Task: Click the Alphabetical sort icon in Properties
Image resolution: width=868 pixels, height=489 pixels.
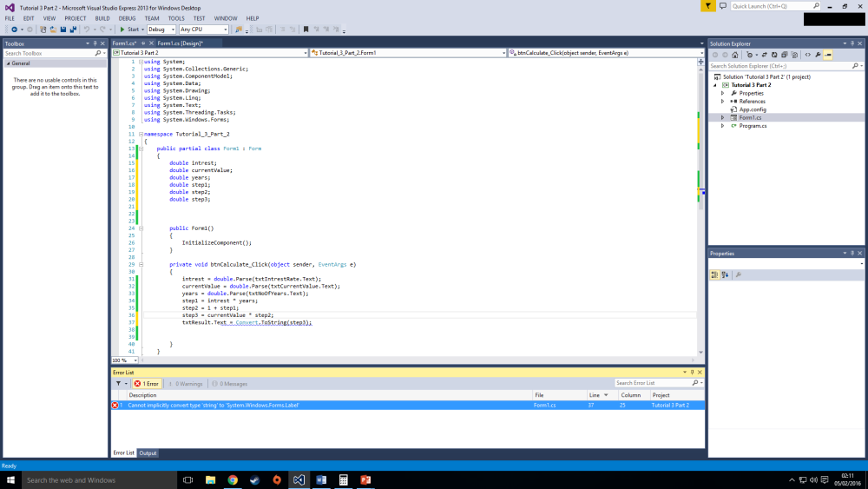Action: point(724,274)
